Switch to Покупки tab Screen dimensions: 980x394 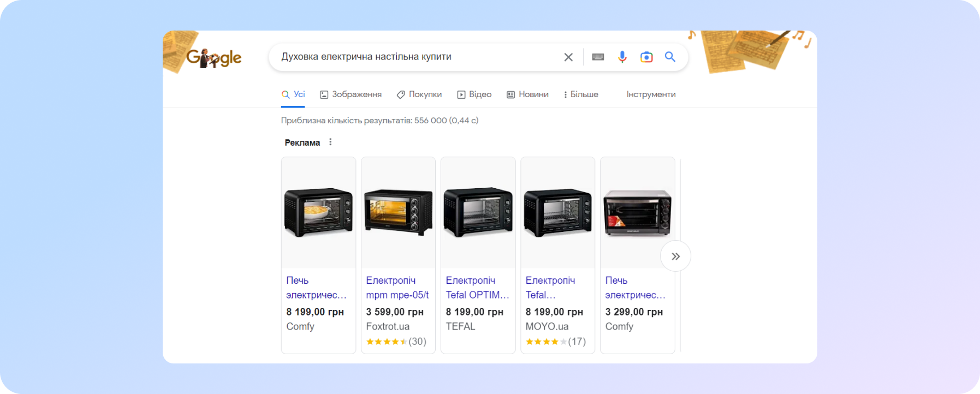419,94
